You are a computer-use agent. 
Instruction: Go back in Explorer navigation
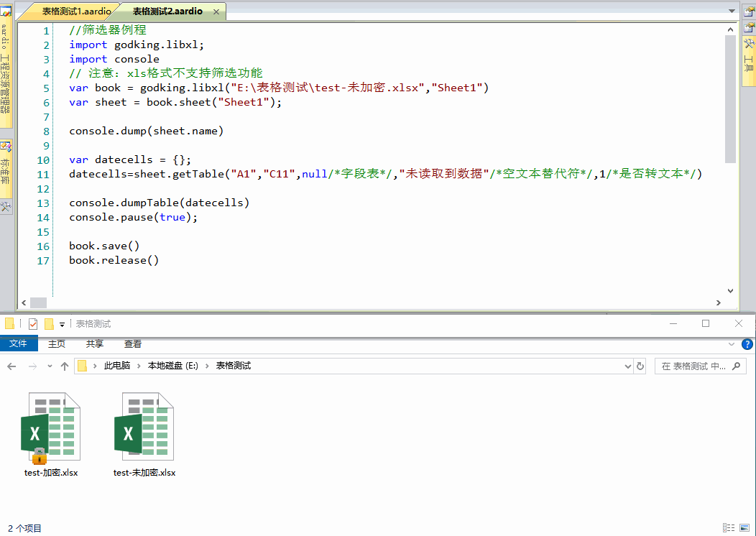[x=11, y=366]
